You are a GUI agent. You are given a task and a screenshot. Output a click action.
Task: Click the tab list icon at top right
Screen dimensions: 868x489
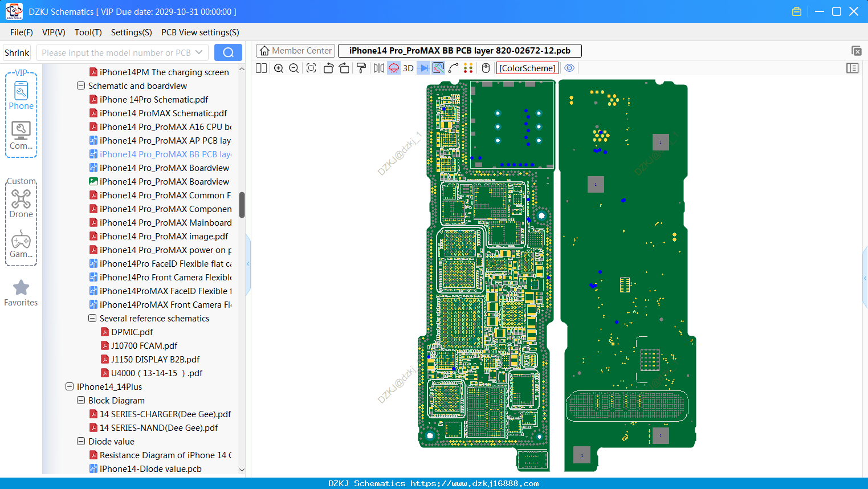tap(856, 51)
